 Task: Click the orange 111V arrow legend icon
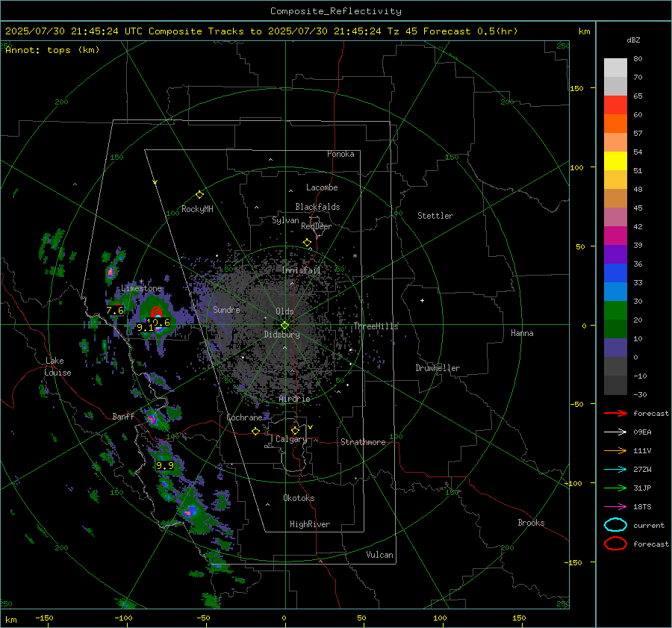coord(615,450)
